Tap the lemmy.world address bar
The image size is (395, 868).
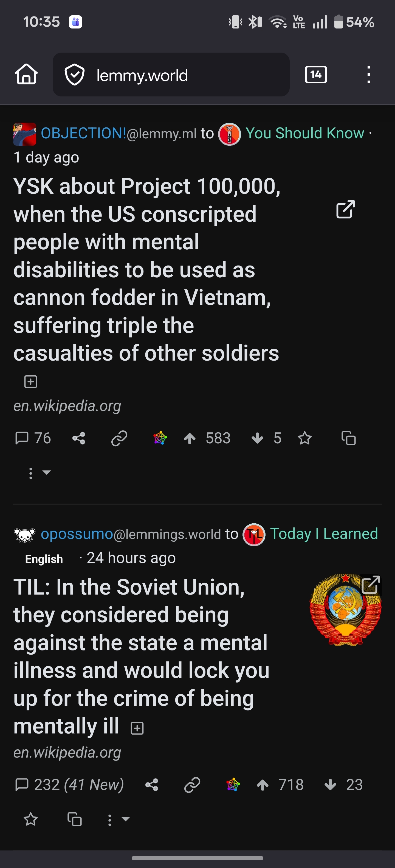coord(171,75)
